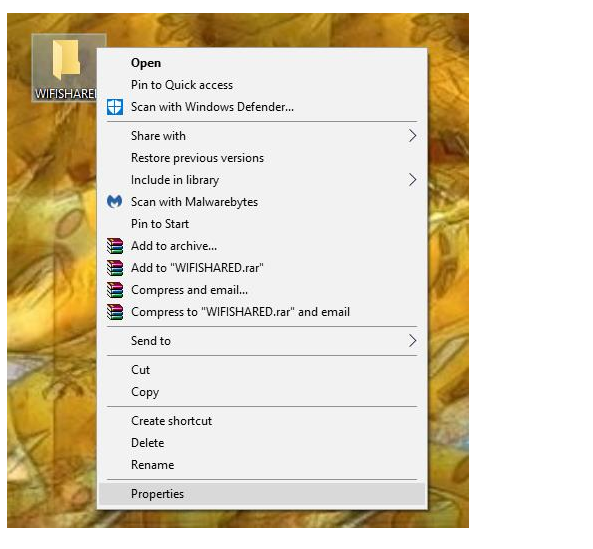Click the Malwarebytes logo icon
The height and width of the screenshot is (549, 593).
115,202
